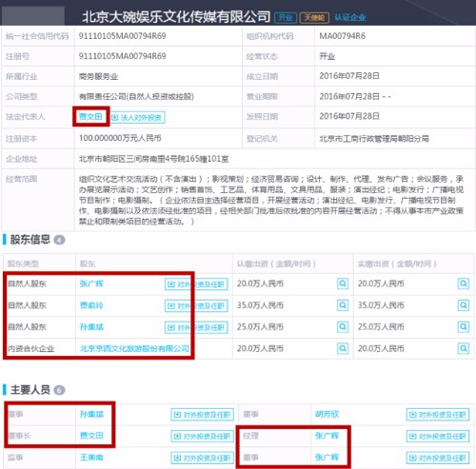Click the 经营范围 description text
The image size is (476, 469).
pyautogui.click(x=271, y=200)
